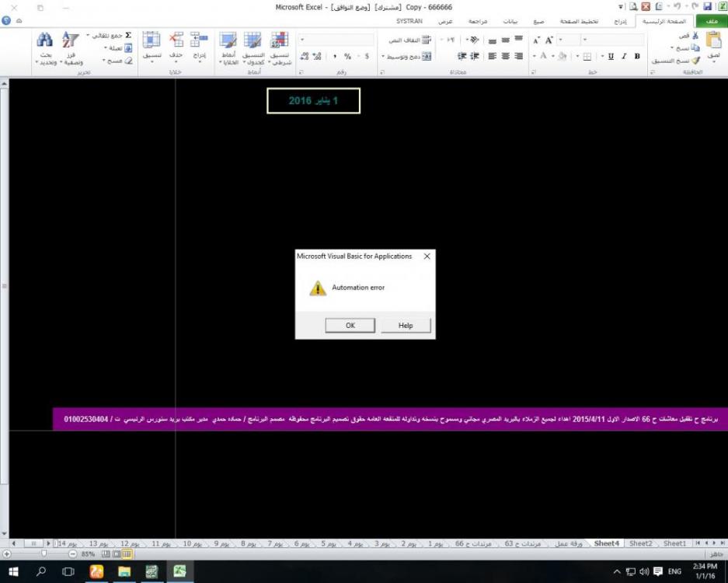This screenshot has height=583, width=728.
Task: Click the date cell 2016
Action: [313, 101]
